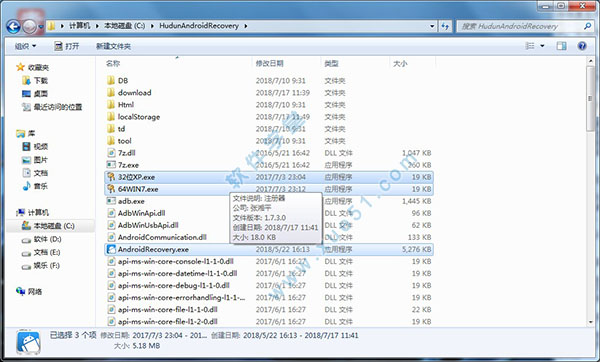Select 计算机 in navigation pane

tap(33, 212)
